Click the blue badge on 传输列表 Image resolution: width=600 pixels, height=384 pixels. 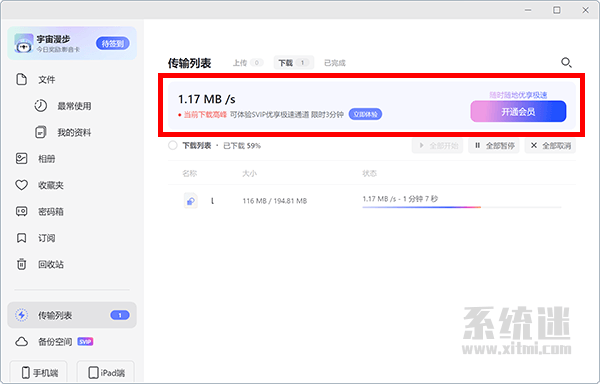point(120,315)
